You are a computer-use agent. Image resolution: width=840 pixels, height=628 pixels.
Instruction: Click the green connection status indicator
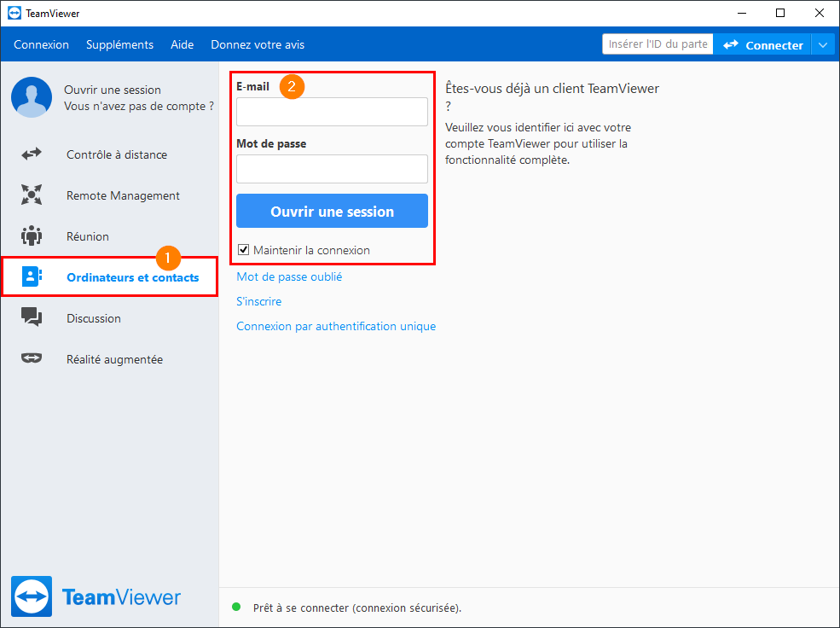coord(236,608)
